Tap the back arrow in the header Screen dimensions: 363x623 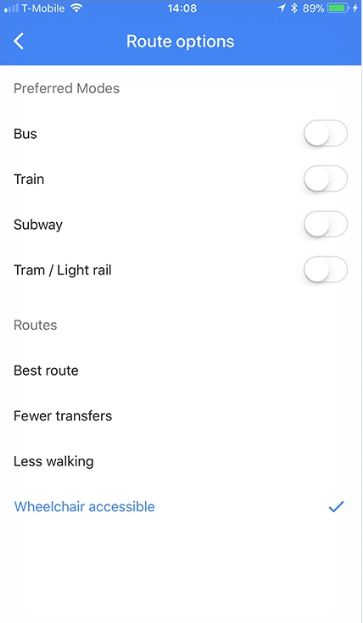tap(18, 41)
